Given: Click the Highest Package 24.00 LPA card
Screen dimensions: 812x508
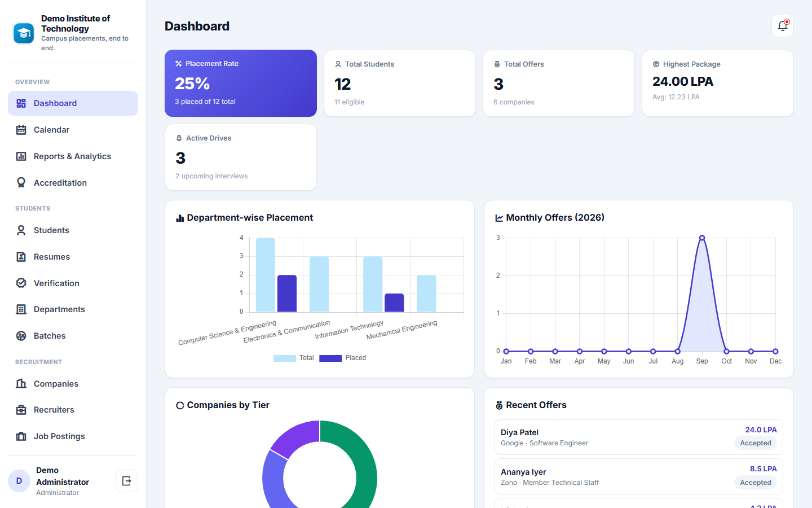Looking at the screenshot, I should coord(718,84).
